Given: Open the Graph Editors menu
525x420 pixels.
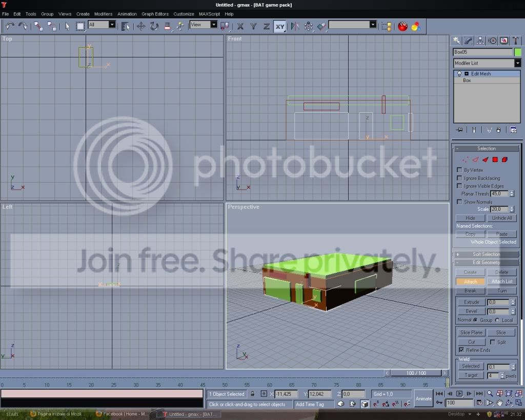Looking at the screenshot, I should pyautogui.click(x=155, y=14).
